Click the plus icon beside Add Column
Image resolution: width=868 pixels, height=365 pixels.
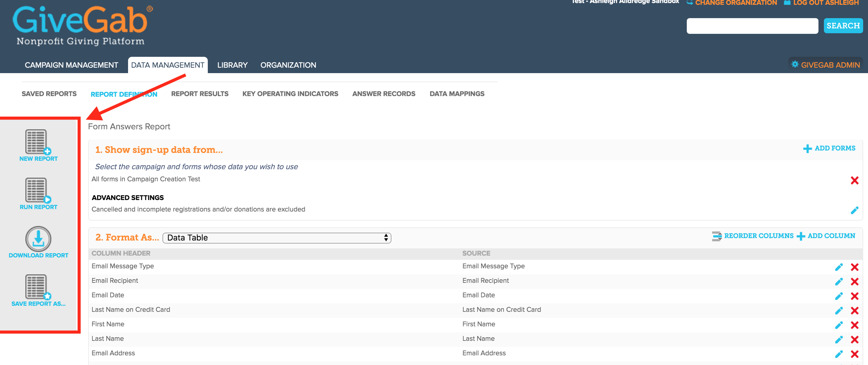tap(801, 236)
